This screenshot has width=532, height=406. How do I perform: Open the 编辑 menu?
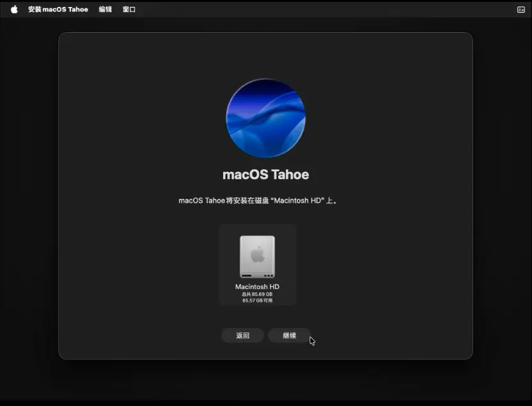point(106,10)
